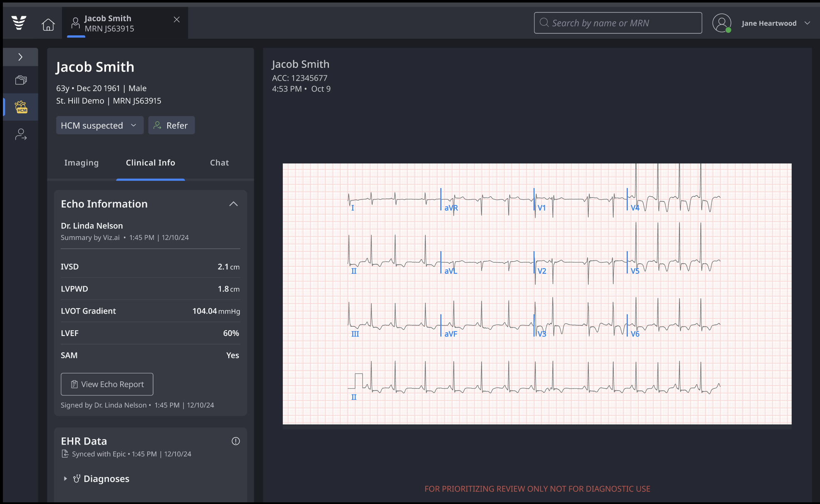
Task: Open View Echo Report
Action: click(107, 384)
